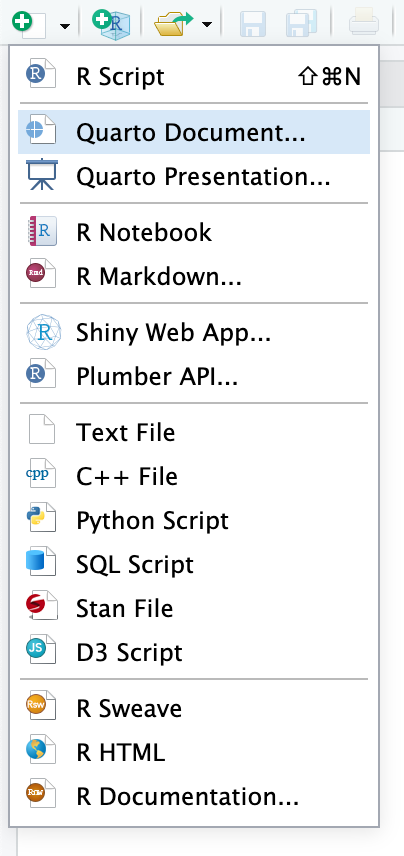Expand the Open recent files arrow

click(207, 25)
